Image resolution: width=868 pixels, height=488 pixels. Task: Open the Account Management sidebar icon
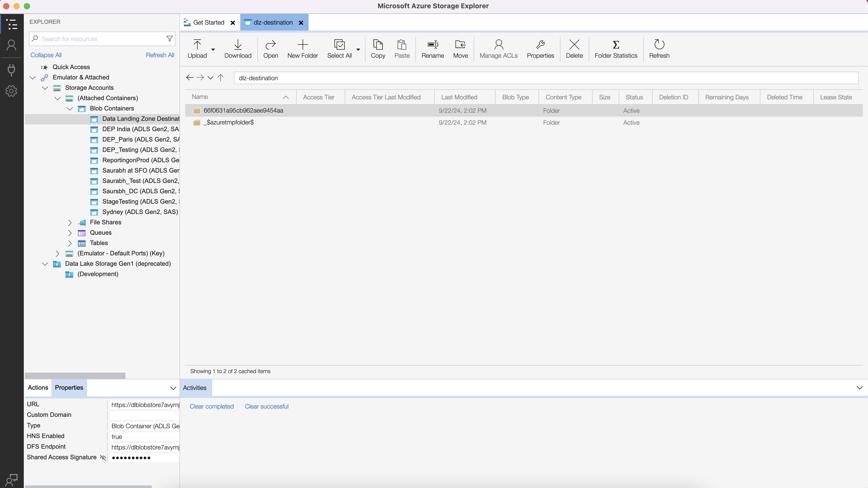[11, 45]
